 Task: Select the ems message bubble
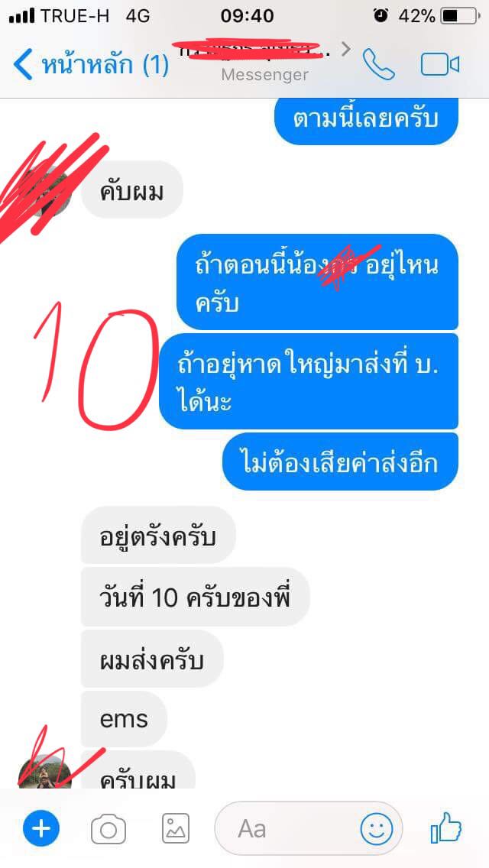(124, 720)
